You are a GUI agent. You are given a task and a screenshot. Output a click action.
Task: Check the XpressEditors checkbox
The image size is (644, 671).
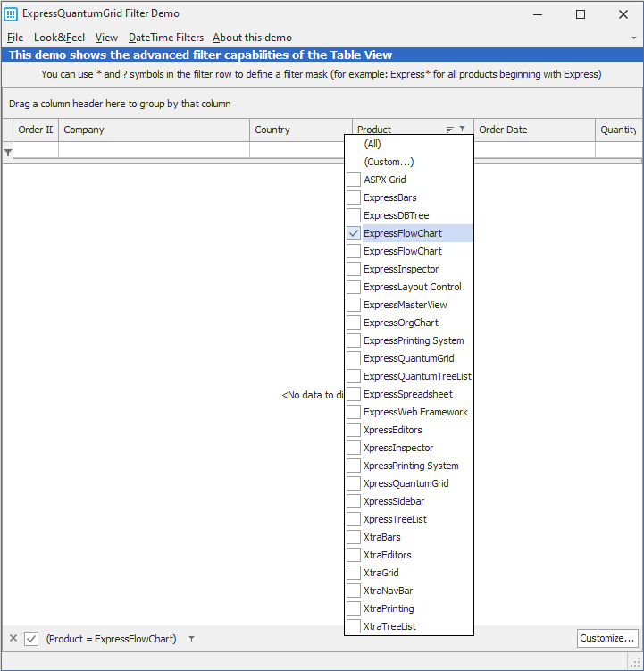(354, 430)
